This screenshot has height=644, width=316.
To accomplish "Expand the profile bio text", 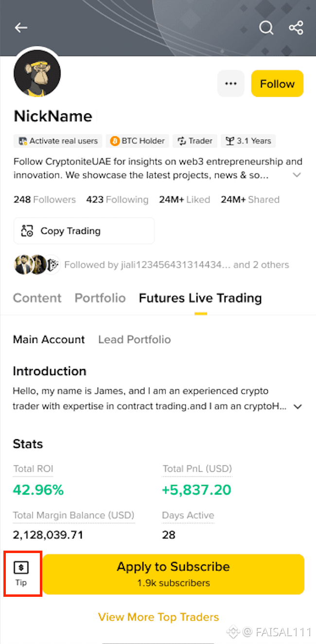I will point(297,175).
